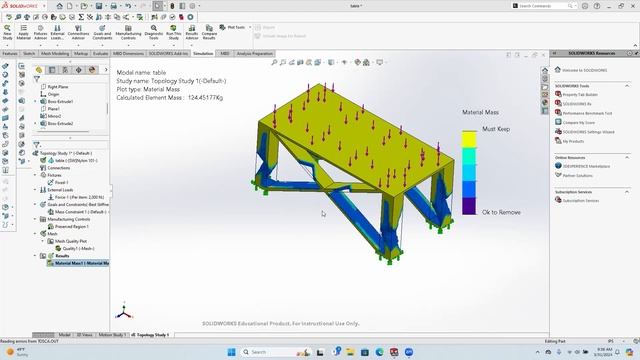Click the Sigma icon in second toolbar
The height and width of the screenshot is (360, 640).
click(x=81, y=17)
